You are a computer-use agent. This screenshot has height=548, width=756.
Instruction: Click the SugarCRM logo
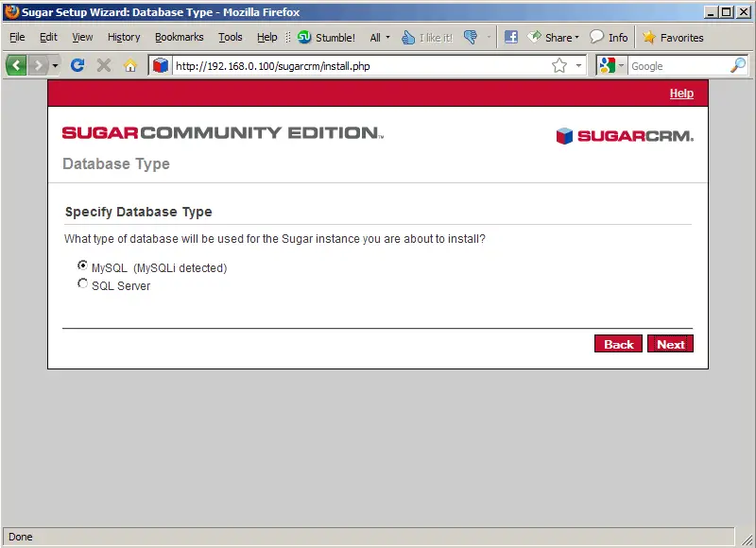click(x=625, y=136)
